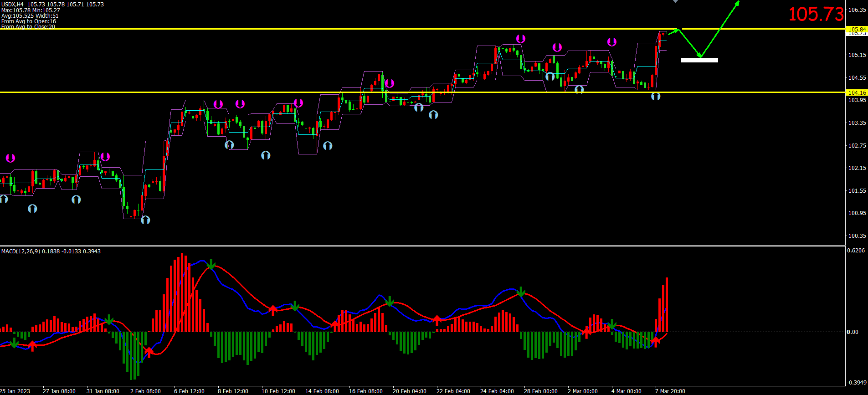
Task: Select the yellow 104.16 price level label
Action: pyautogui.click(x=857, y=92)
